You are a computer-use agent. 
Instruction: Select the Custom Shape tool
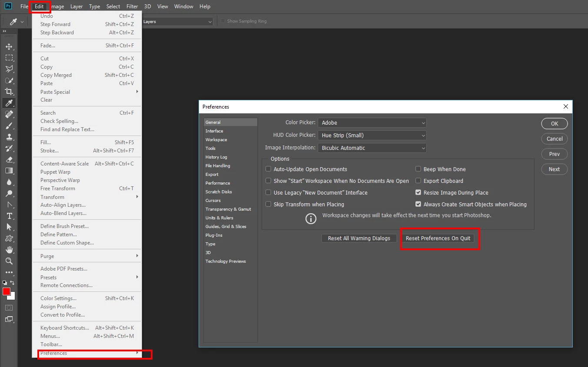pos(9,238)
